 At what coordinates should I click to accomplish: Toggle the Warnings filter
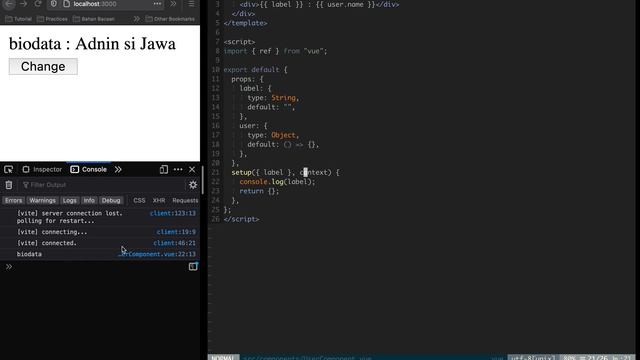pos(42,200)
